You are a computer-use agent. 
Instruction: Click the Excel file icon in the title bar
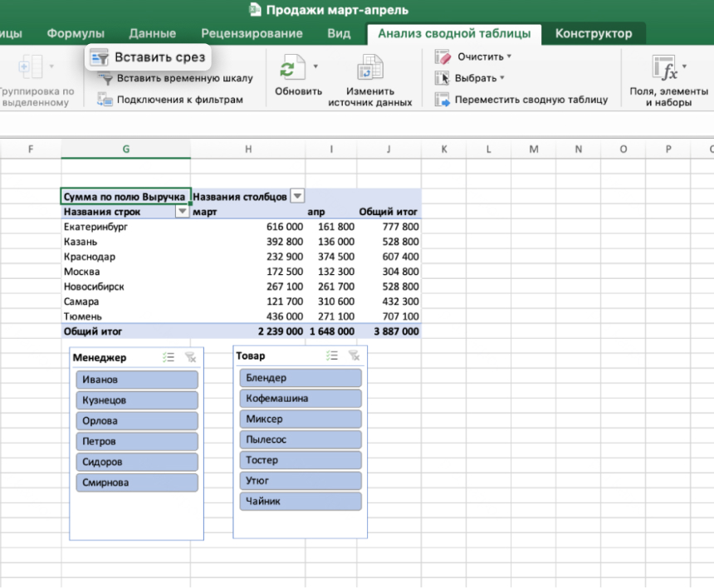(255, 10)
